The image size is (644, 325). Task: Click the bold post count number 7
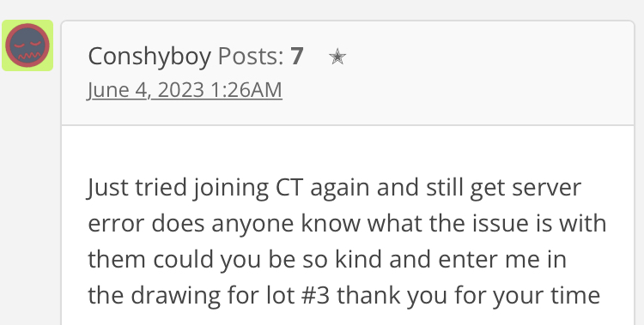click(x=297, y=57)
